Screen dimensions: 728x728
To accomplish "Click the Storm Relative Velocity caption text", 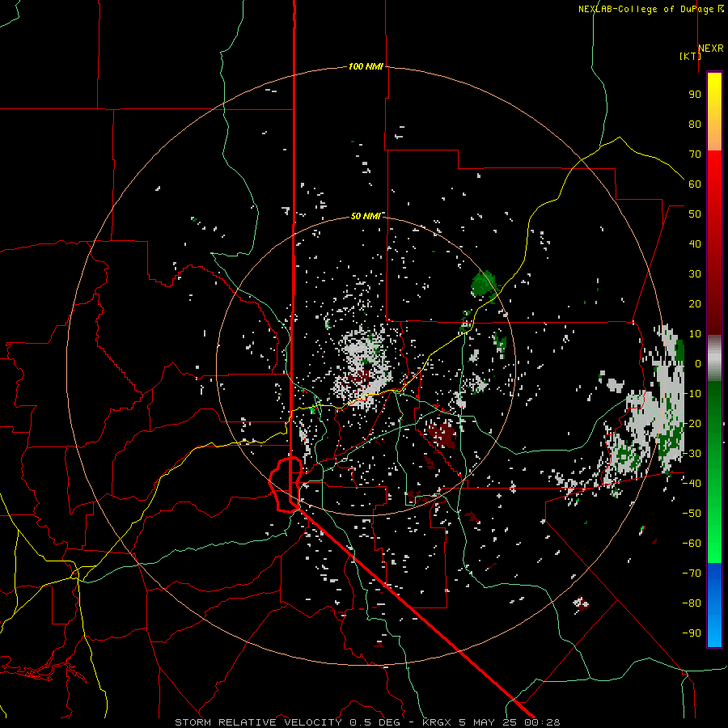I will (x=367, y=722).
